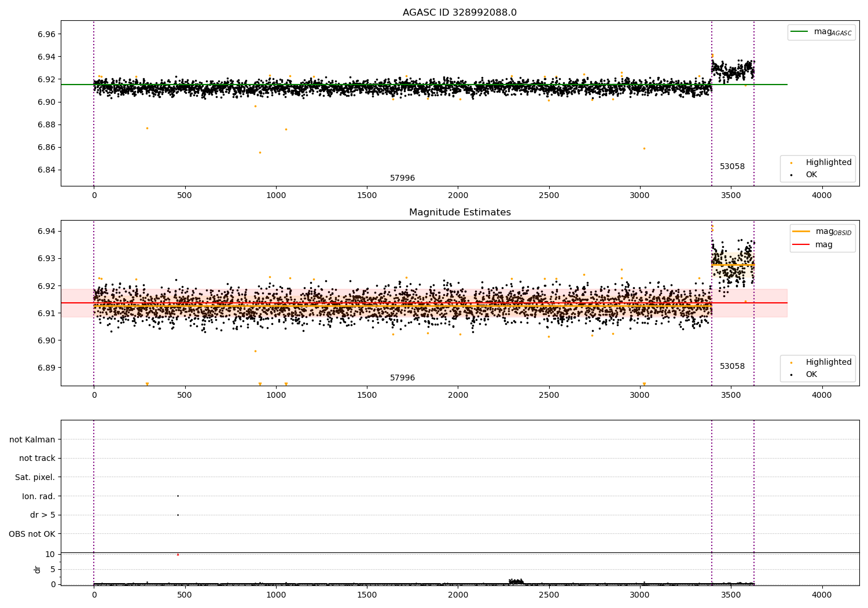The height and width of the screenshot is (608, 868).
Task: Click the x-axis tick '1500' in bottom plot
Action: click(x=367, y=595)
